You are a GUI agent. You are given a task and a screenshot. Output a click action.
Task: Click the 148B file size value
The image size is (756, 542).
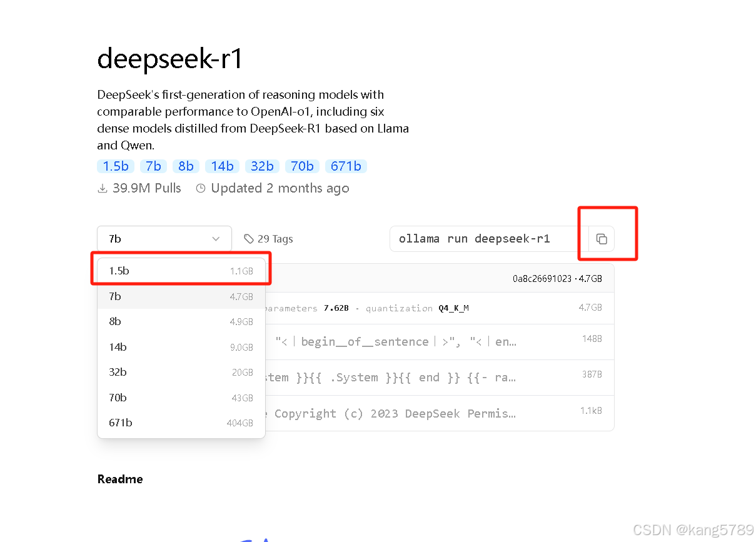click(592, 338)
